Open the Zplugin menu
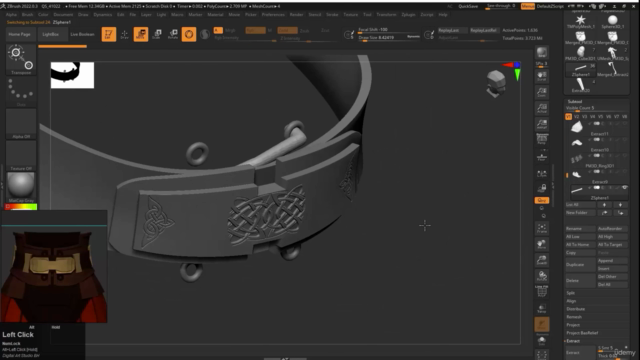 409,15
